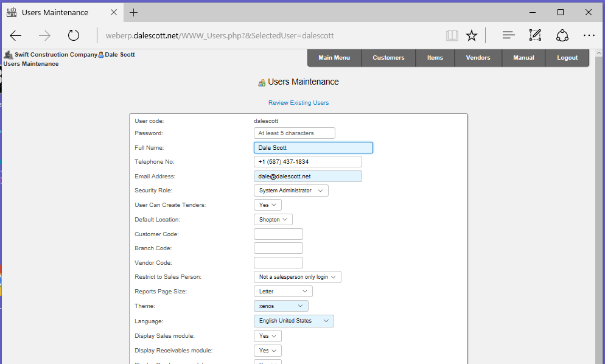
Task: Open the Theme dropdown showing xenos
Action: pos(281,306)
